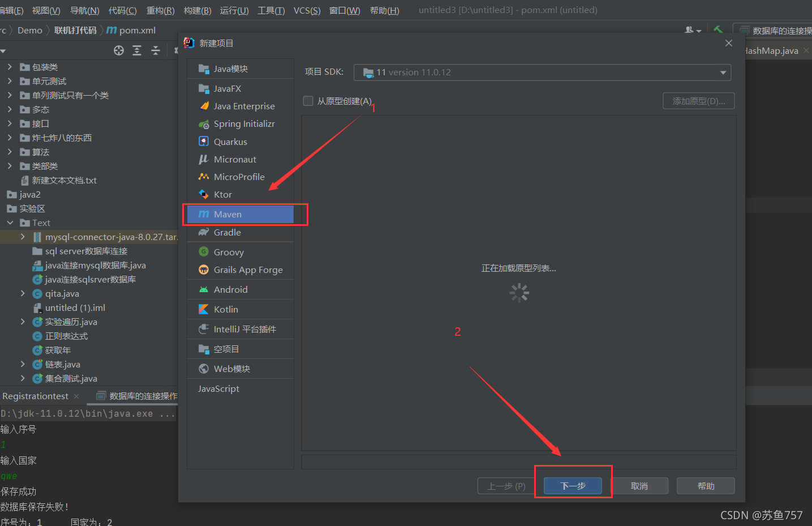Select the Java模块 project type icon
The image size is (812, 526).
[x=204, y=69]
